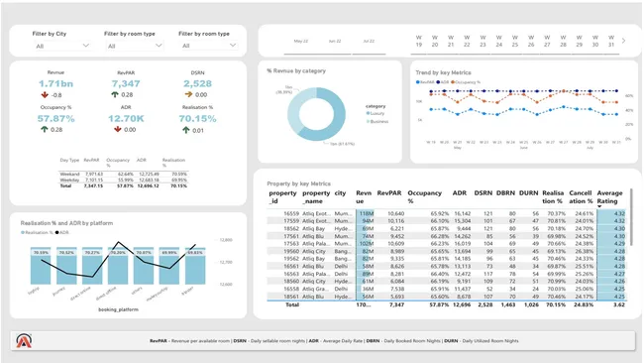Sort table by the DSRN column header
Image resolution: width=644 pixels, height=363 pixels.
(x=483, y=192)
